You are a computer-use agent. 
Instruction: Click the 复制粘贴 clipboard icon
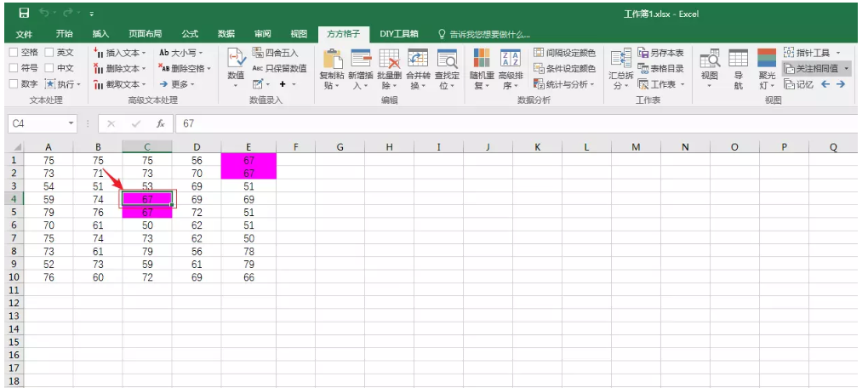click(x=331, y=58)
